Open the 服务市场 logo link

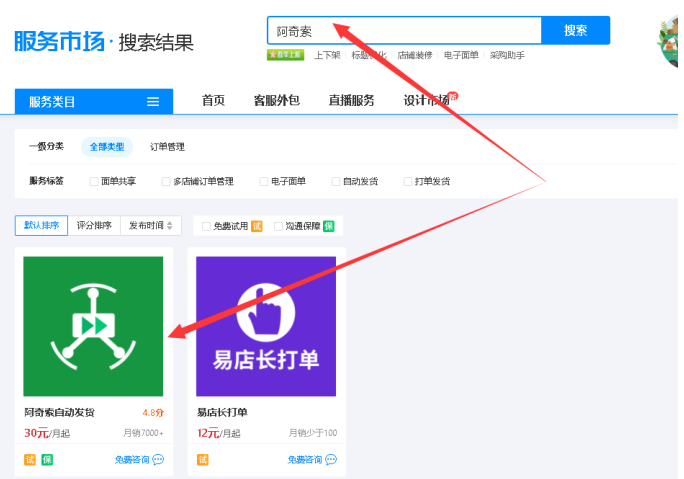click(x=60, y=42)
